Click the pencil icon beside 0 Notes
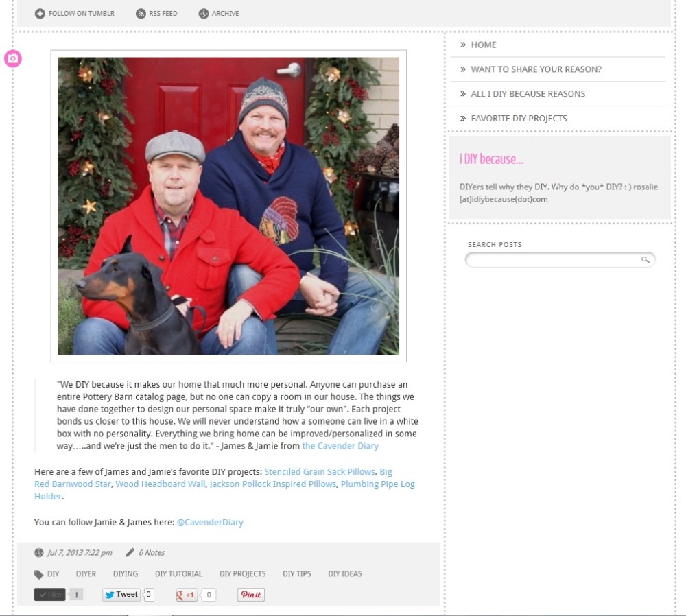The image size is (686, 616). pyautogui.click(x=130, y=552)
